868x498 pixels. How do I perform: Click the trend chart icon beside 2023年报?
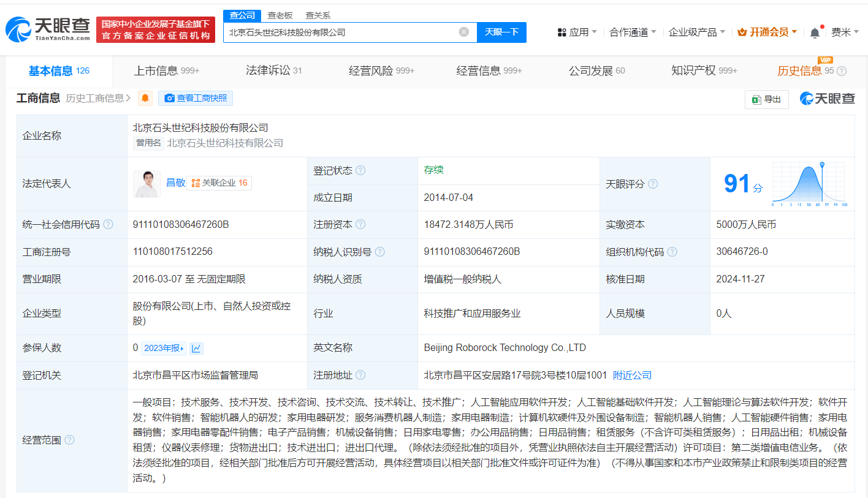pos(195,347)
